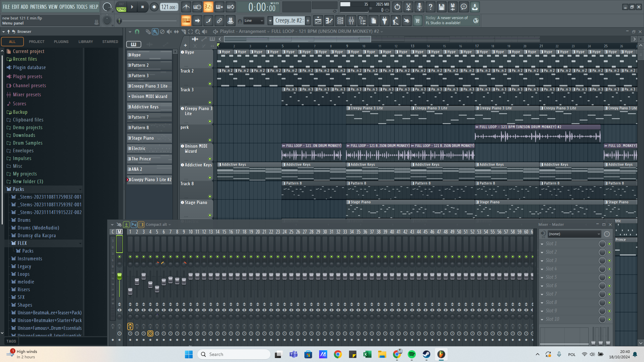Open the channel rack view icon
The image size is (644, 362).
pos(340,21)
